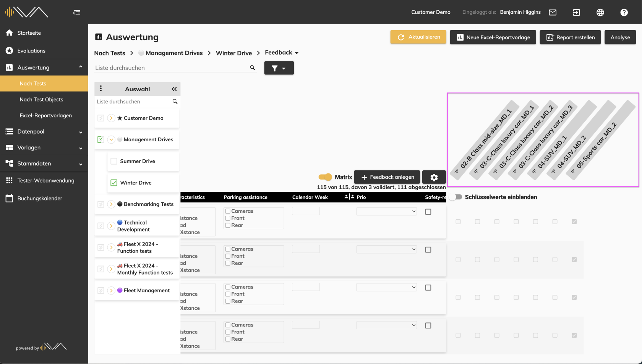
Task: Click the Auswertung chart icon in page title
Action: click(99, 37)
